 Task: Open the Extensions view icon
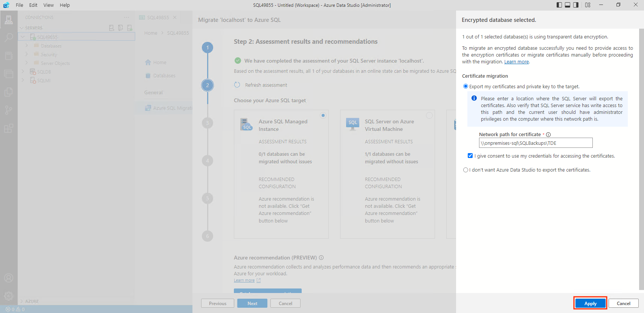[x=8, y=129]
